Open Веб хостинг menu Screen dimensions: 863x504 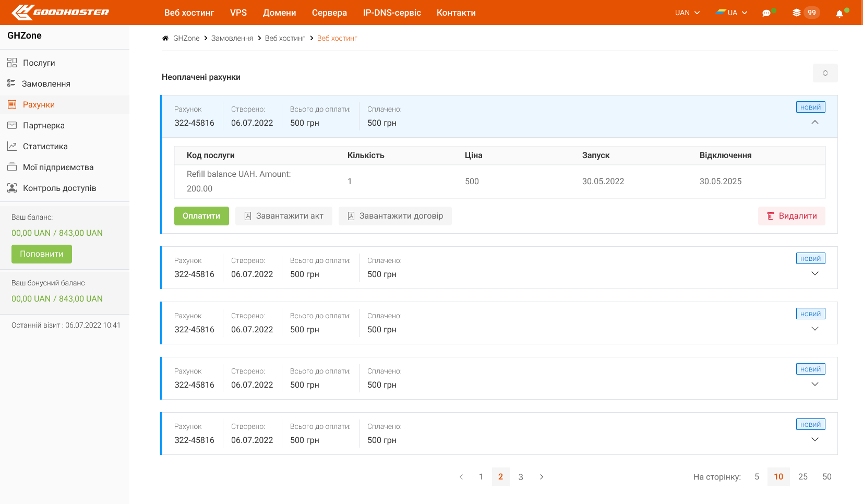[189, 13]
